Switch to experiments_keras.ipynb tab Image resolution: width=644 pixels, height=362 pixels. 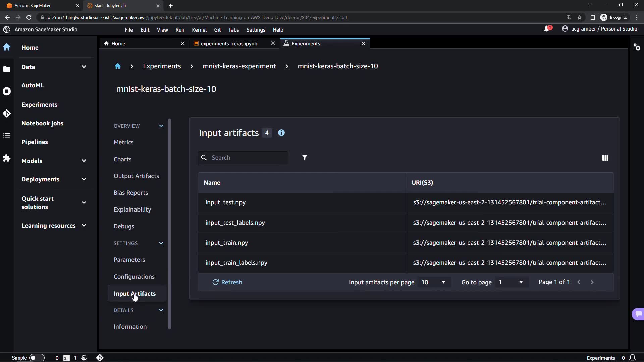(229, 44)
